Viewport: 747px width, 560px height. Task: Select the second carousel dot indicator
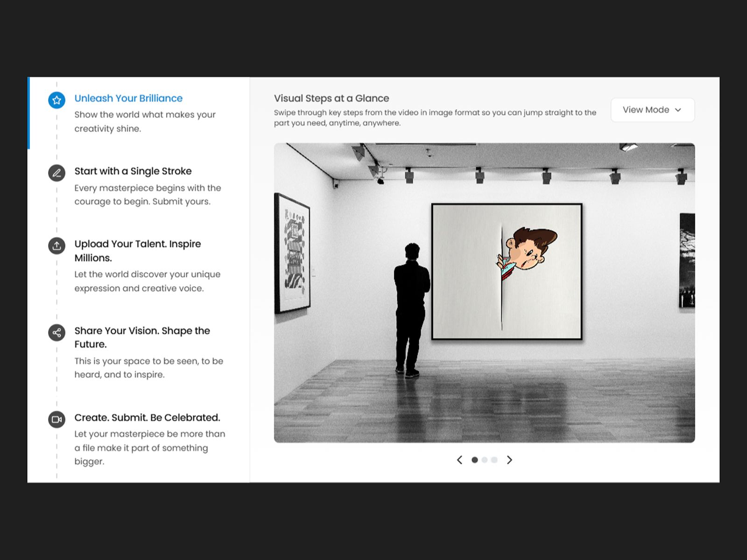[x=485, y=460]
